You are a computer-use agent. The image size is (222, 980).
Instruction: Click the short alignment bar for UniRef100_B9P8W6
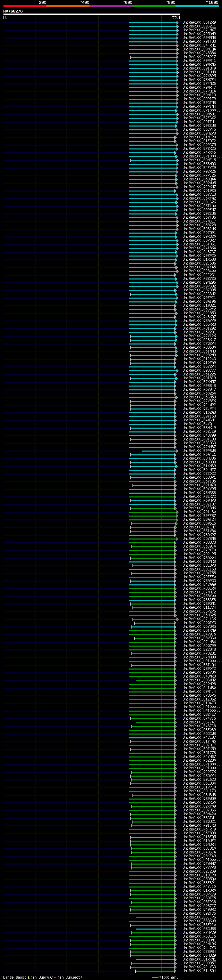pyautogui.click(x=160, y=451)
